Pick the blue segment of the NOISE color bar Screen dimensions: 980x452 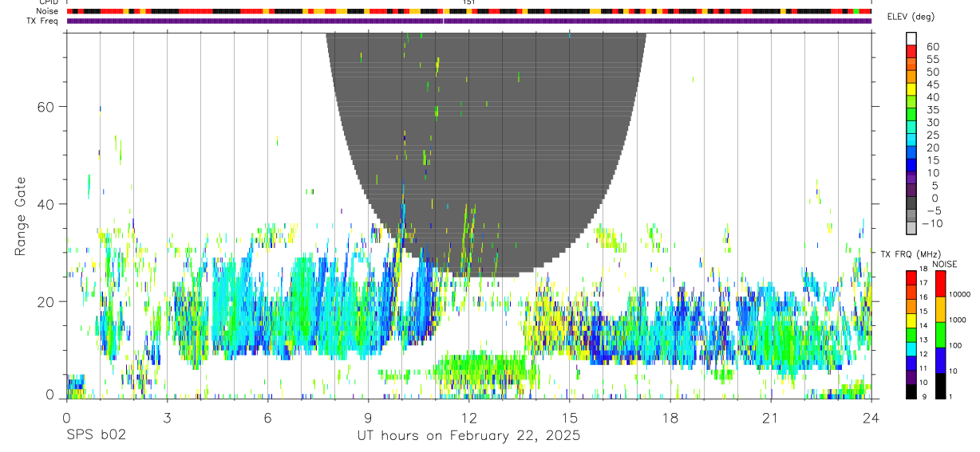tap(939, 360)
